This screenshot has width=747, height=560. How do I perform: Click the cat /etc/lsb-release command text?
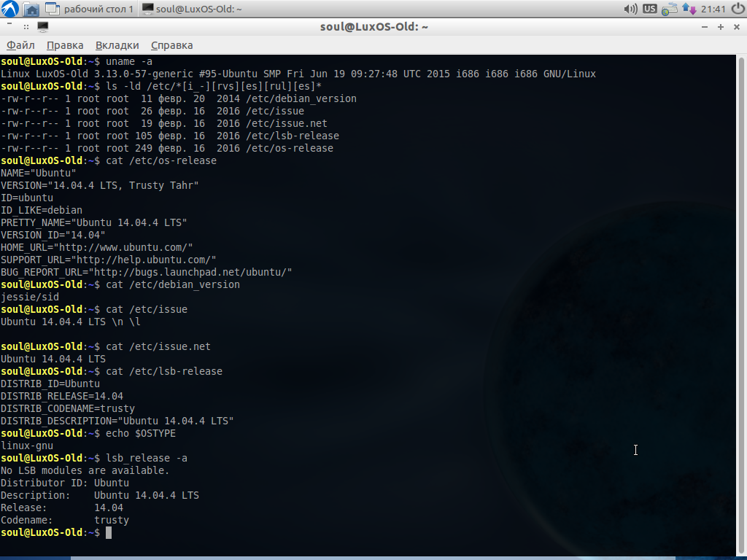pyautogui.click(x=164, y=371)
